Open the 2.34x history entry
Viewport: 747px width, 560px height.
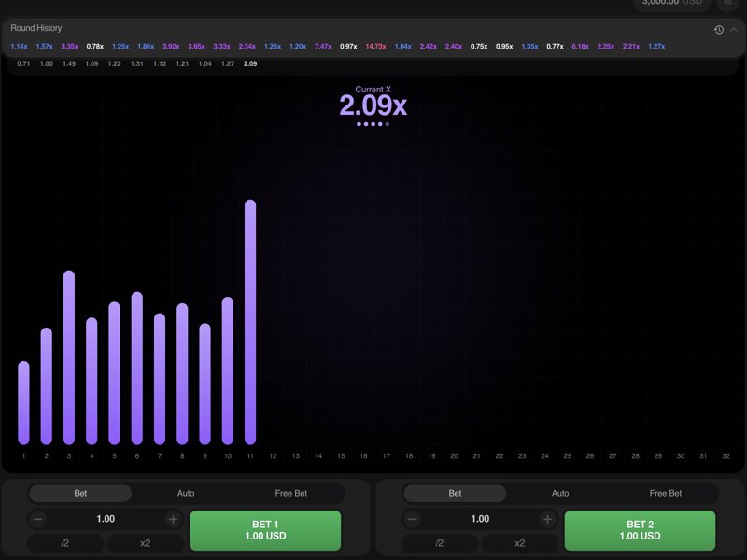tap(247, 46)
